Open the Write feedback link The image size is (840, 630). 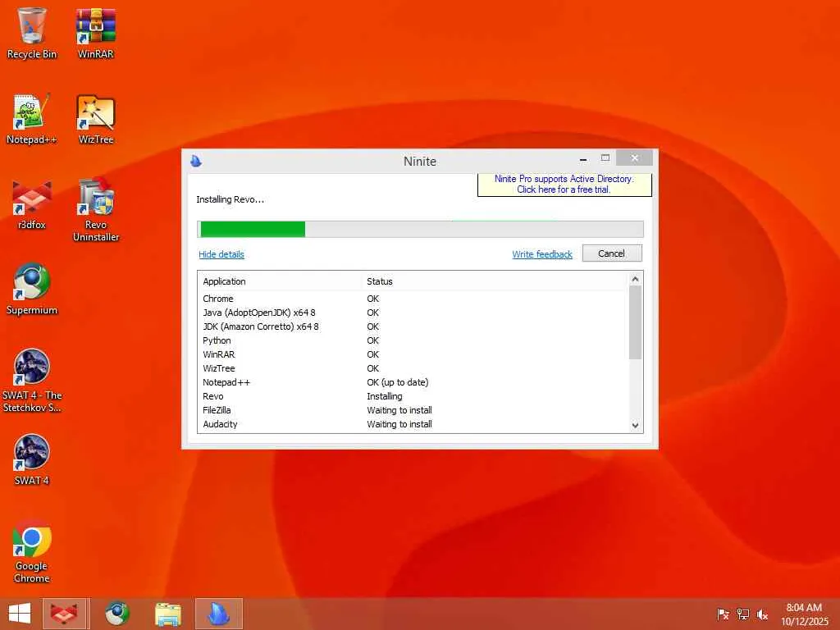coord(542,254)
